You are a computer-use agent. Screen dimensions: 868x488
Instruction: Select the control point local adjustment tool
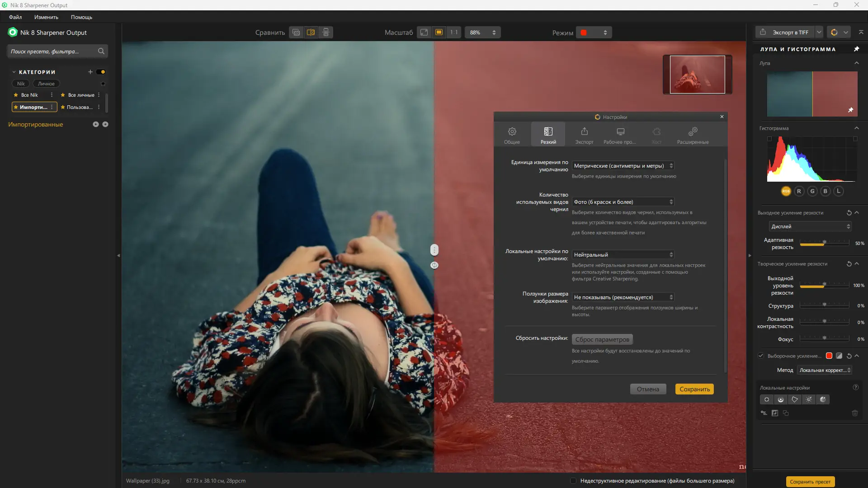(766, 399)
